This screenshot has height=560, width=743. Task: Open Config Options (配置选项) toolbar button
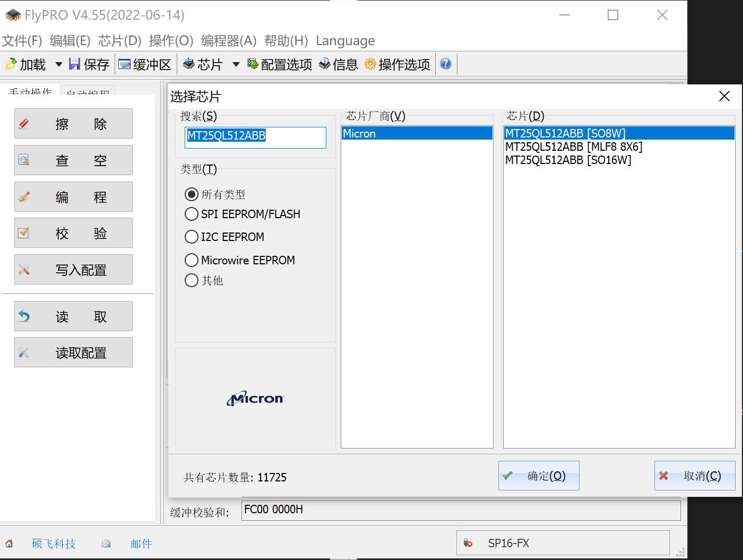point(280,64)
